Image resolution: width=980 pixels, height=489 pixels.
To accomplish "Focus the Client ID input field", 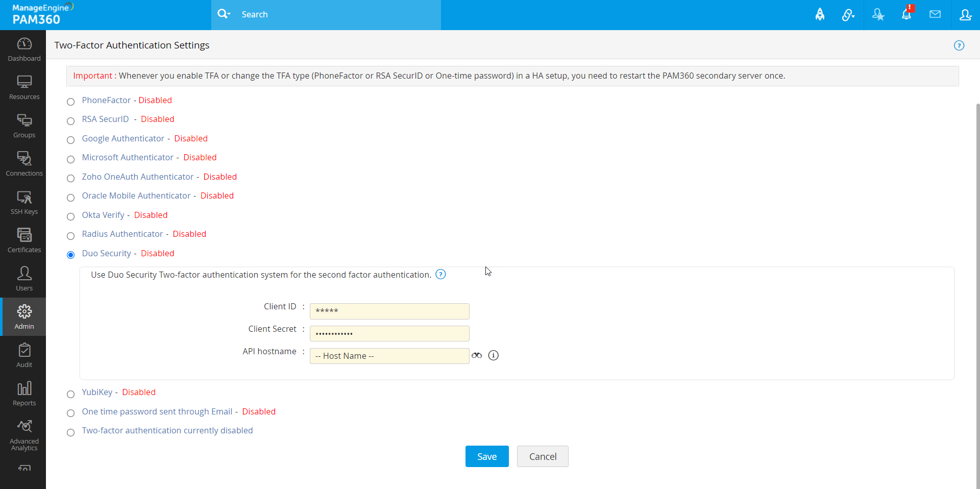I will click(x=389, y=311).
